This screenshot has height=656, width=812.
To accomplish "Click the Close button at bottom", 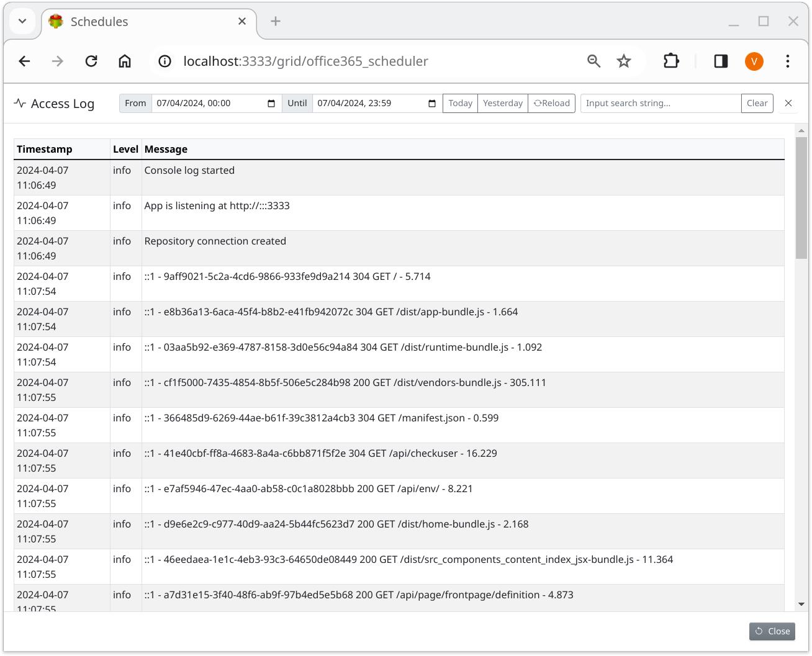I will tap(772, 631).
